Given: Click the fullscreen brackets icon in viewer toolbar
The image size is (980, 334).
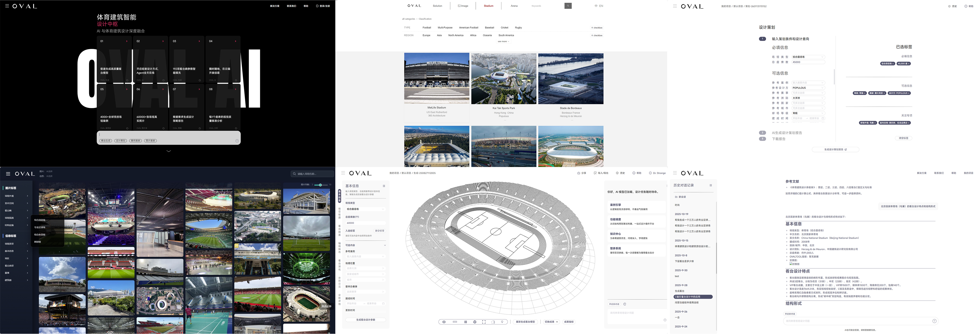Looking at the screenshot, I should tap(483, 322).
